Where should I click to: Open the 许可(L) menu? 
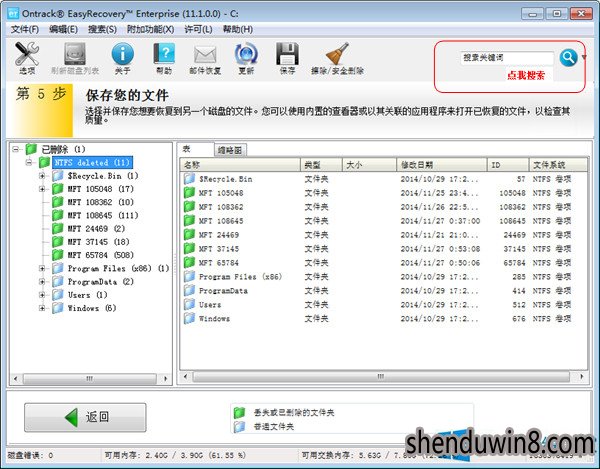198,29
